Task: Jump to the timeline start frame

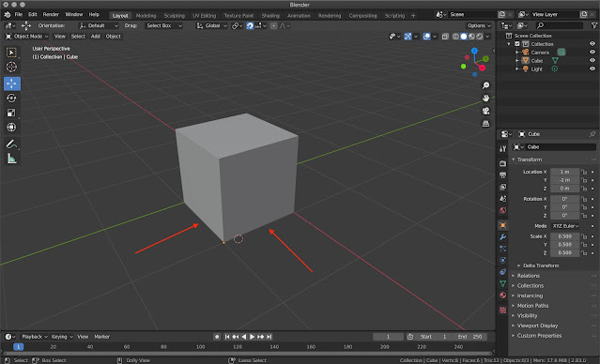Action: [227, 337]
